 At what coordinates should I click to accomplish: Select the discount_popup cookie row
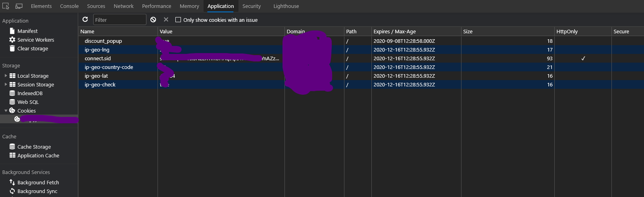[361, 41]
